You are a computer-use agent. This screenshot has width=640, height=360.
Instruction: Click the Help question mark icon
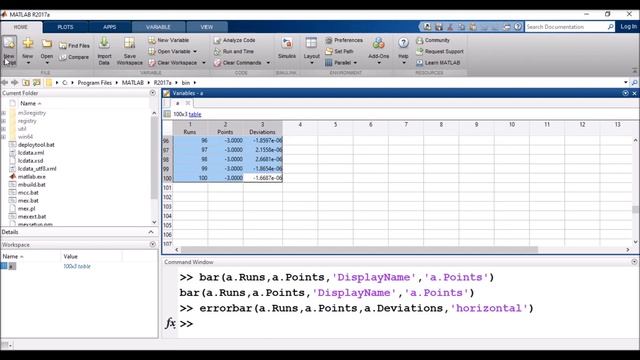pos(403,43)
